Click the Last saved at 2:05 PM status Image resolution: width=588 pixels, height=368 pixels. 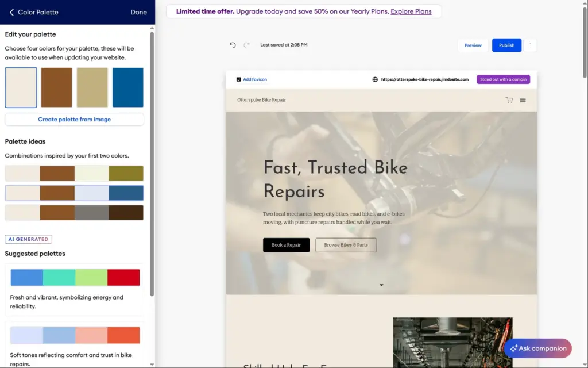click(x=284, y=45)
